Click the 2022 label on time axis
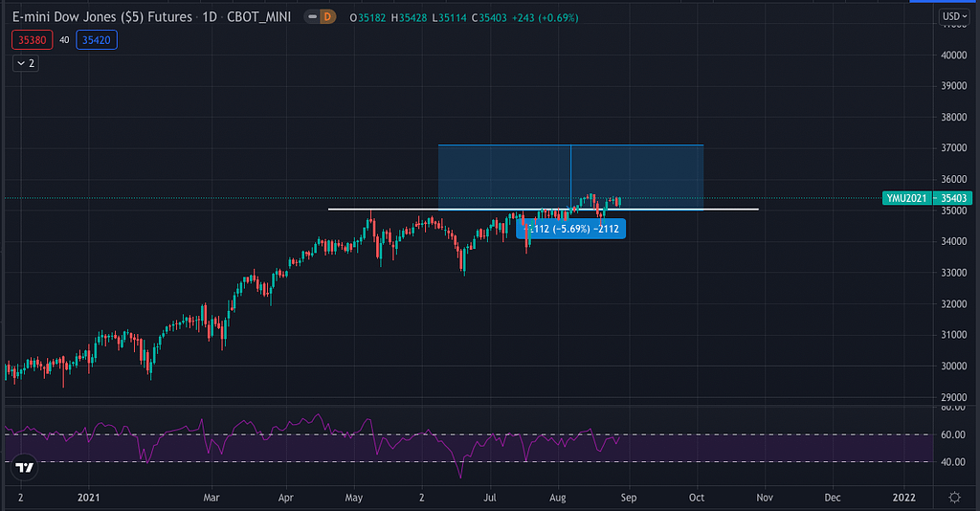Screen dimensions: 980x511 coord(903,498)
